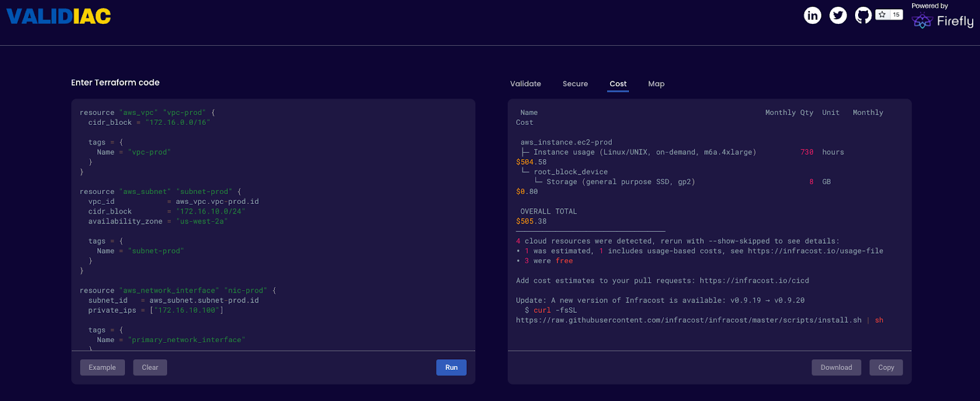Click the "nic-prod" resource name in code

[x=246, y=291]
